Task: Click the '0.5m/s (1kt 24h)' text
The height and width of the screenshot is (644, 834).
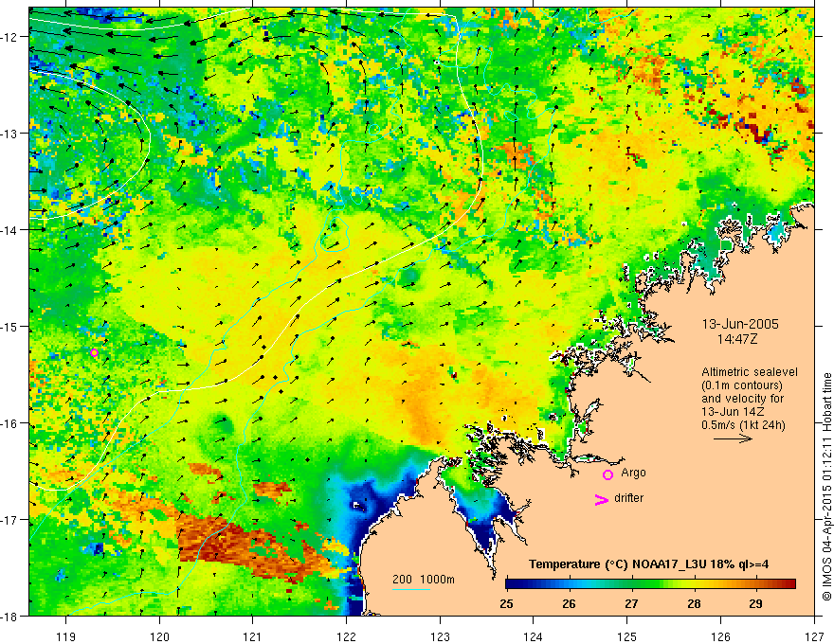Action: pyautogui.click(x=743, y=425)
